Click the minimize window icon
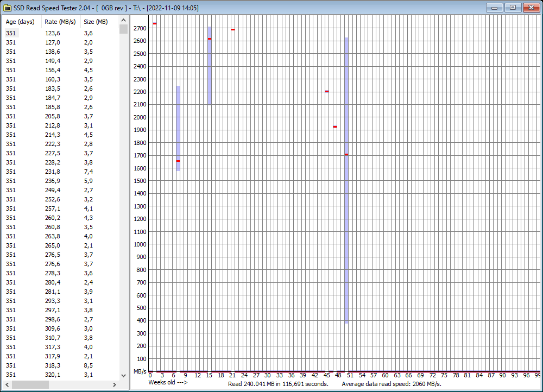 coord(494,8)
